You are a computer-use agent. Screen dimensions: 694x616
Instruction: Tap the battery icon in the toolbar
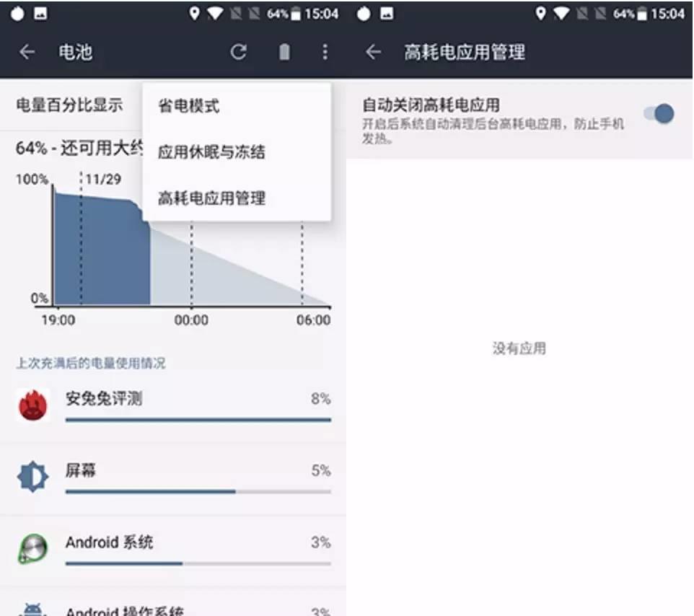coord(284,52)
